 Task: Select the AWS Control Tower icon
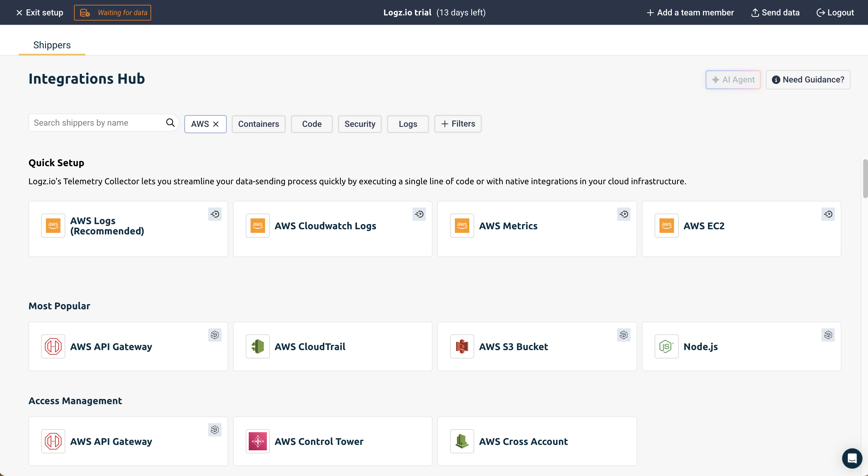click(x=258, y=441)
